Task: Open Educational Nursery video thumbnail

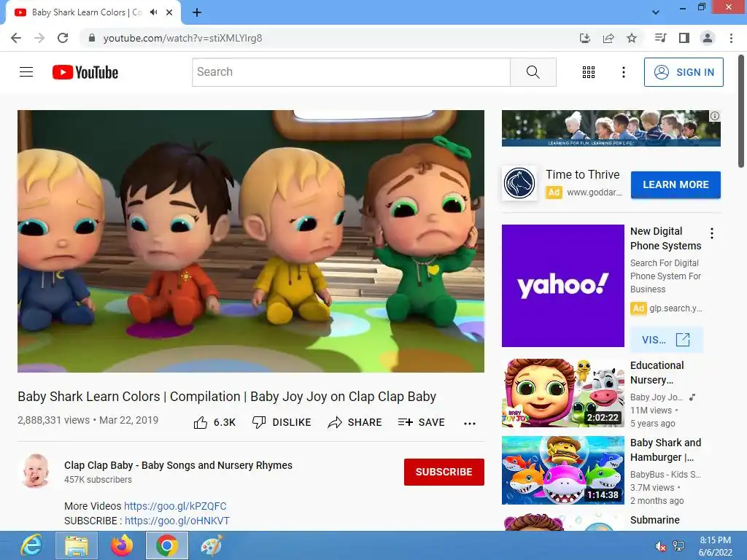Action: [x=562, y=393]
